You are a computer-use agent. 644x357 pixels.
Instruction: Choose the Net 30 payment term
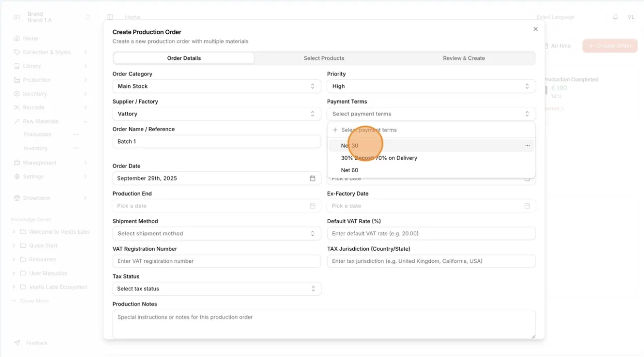coord(431,146)
